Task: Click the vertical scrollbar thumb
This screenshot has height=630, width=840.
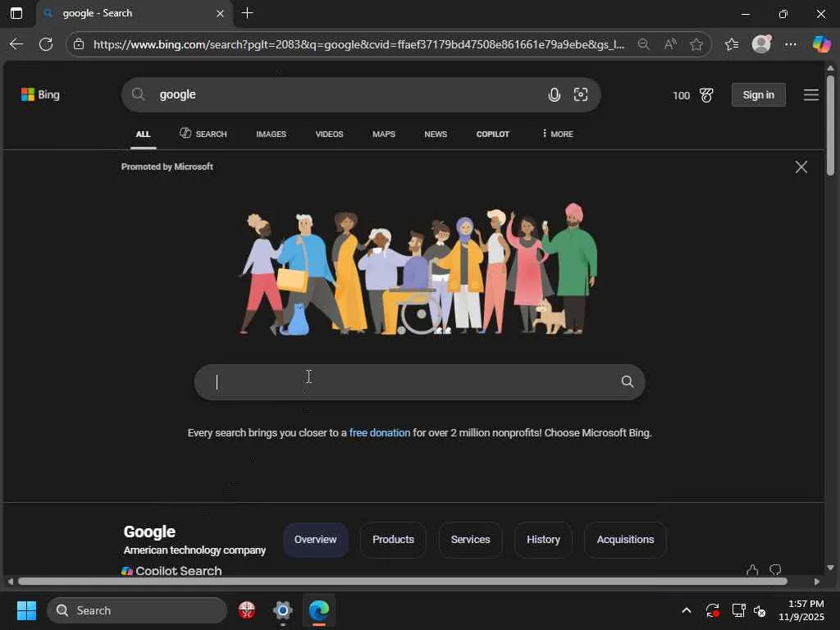Action: 830,126
